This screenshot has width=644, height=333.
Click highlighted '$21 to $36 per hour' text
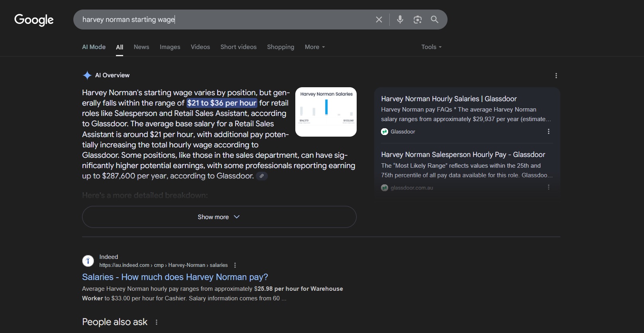tap(222, 103)
